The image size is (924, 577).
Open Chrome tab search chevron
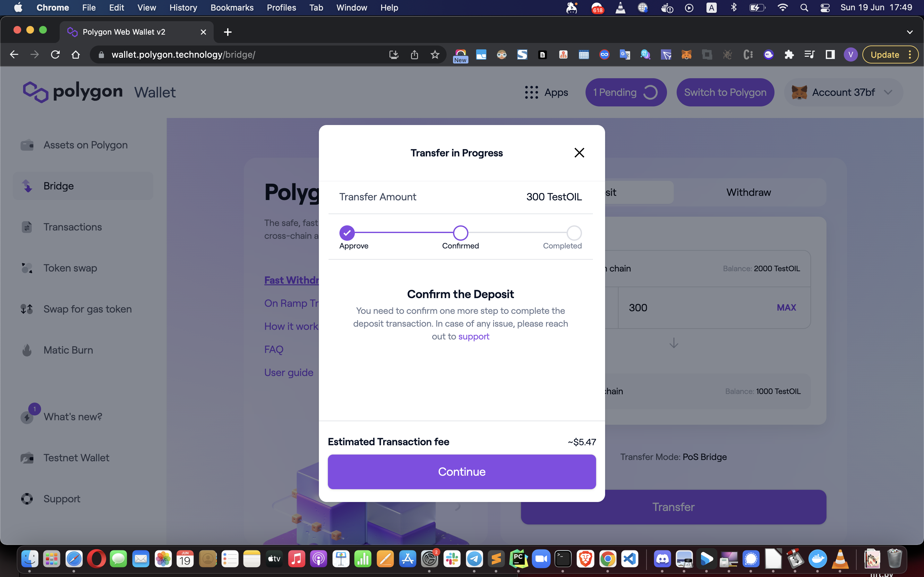click(x=910, y=32)
